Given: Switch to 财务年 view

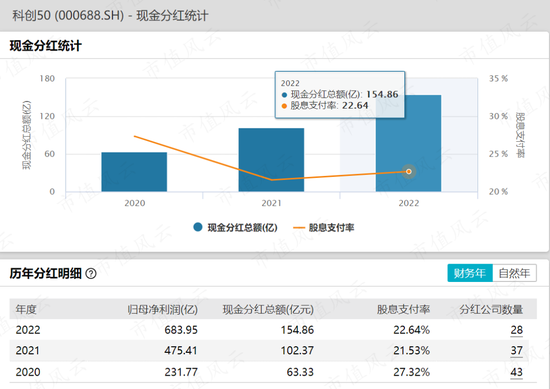Looking at the screenshot, I should [470, 273].
